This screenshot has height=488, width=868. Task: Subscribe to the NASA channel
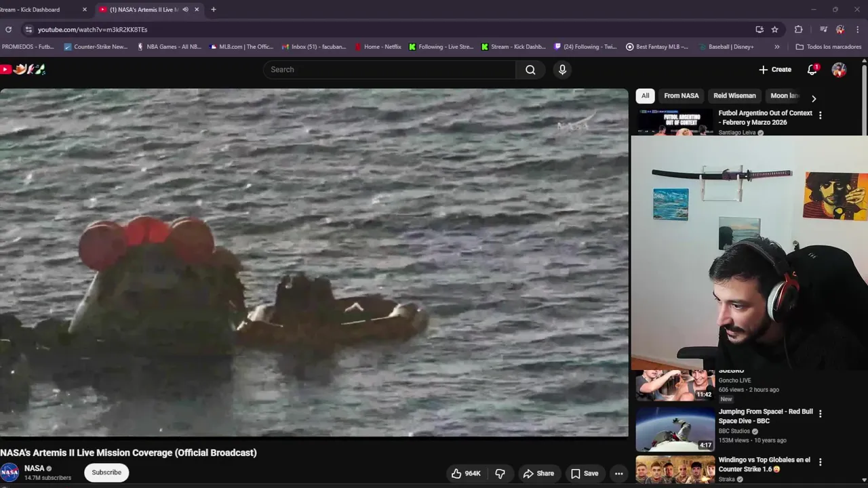(x=106, y=472)
